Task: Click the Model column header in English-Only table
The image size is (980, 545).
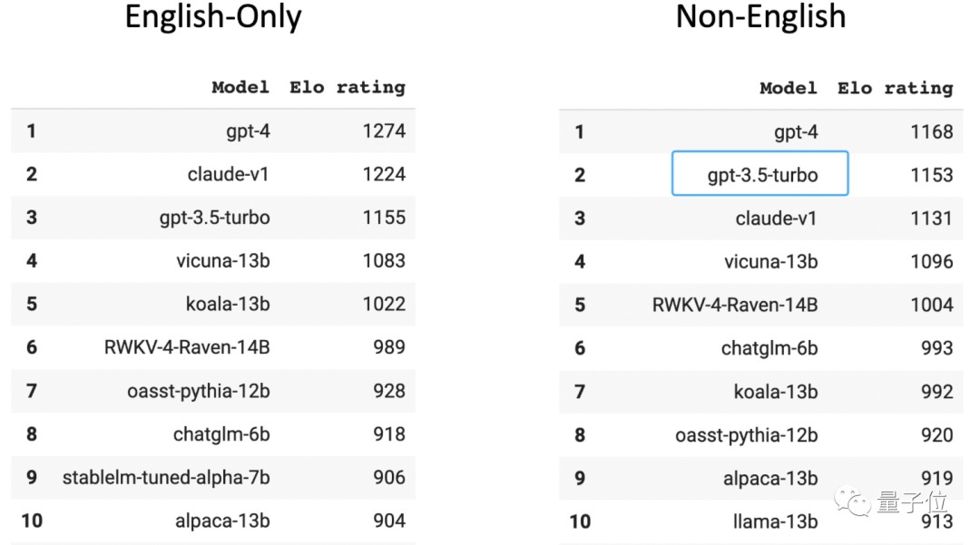Action: (x=240, y=88)
